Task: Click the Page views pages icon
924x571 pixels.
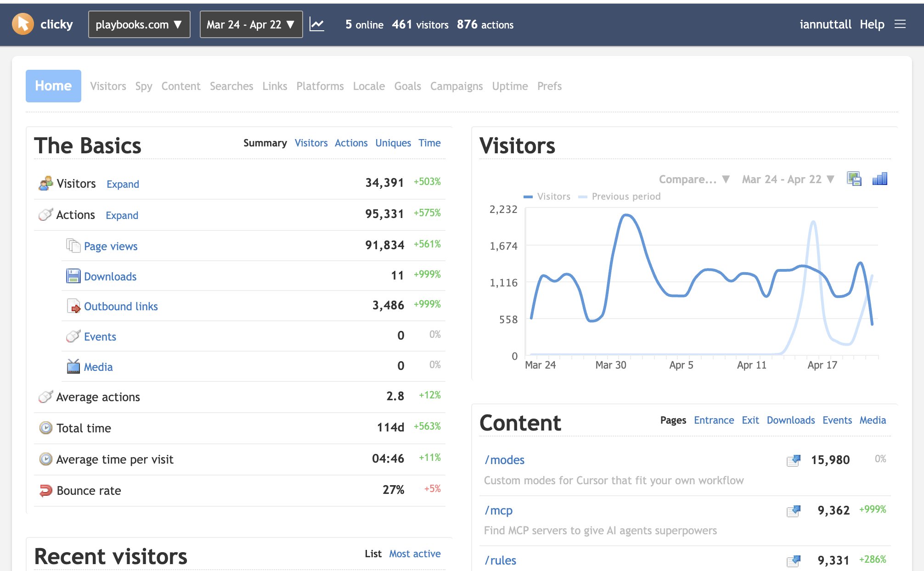Action: (x=73, y=246)
